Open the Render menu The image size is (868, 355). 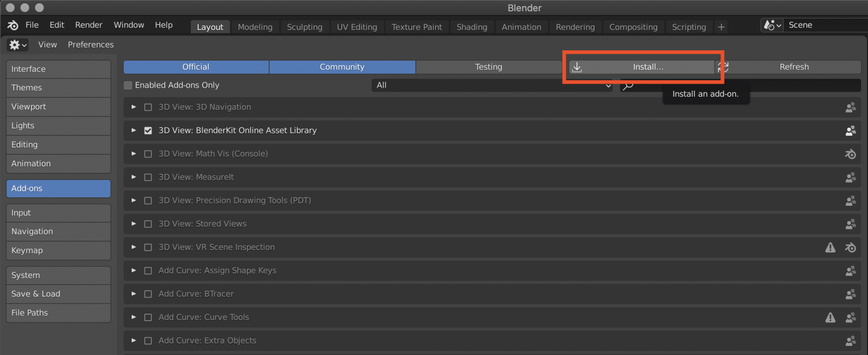(89, 25)
